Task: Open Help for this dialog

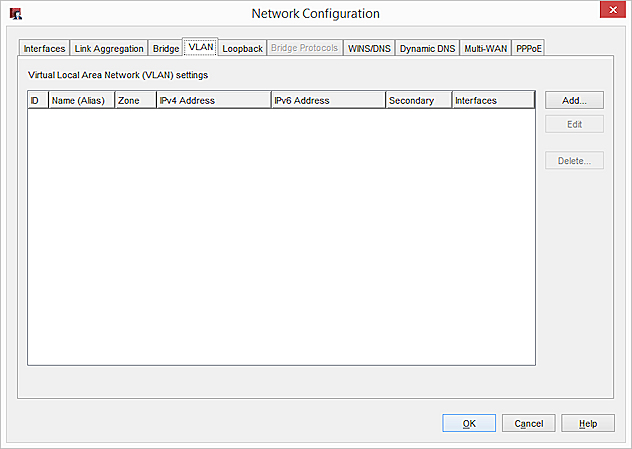Action: 588,423
